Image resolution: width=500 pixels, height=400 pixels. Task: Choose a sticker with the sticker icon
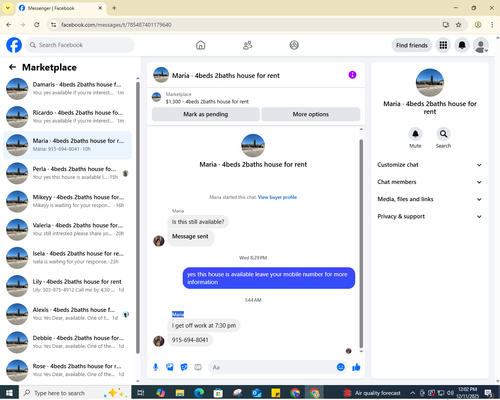pos(184,367)
